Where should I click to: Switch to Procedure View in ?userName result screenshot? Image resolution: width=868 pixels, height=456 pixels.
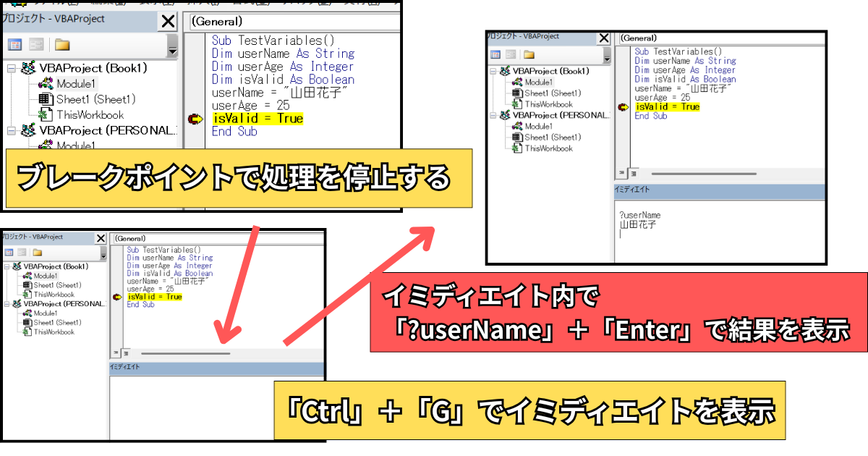621,174
